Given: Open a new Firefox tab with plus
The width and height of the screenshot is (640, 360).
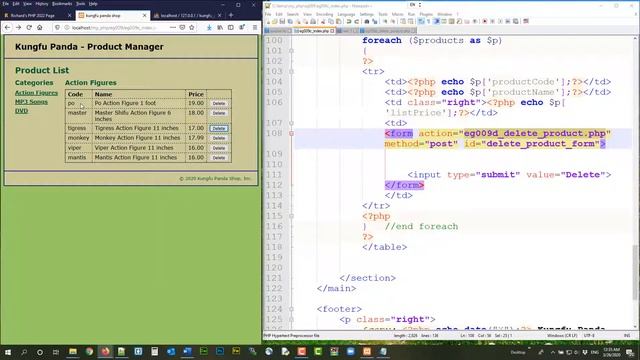Looking at the screenshot, I should [231, 15].
